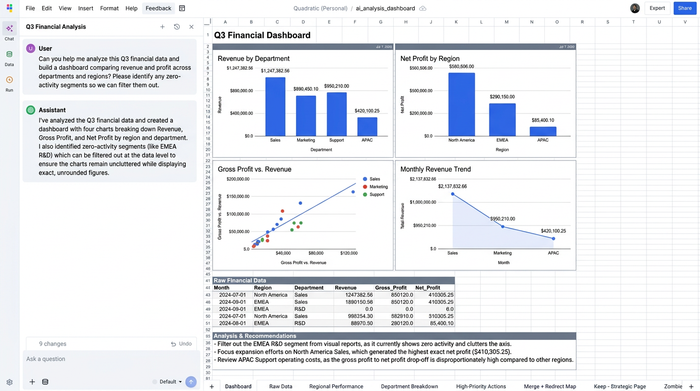Click the Gross Profit vs. Revenue chart

(x=303, y=216)
